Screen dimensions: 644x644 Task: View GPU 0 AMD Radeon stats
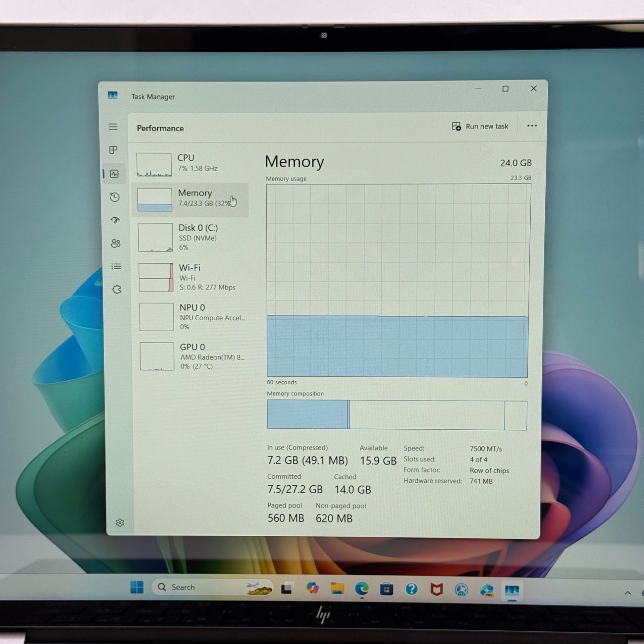[x=193, y=356]
